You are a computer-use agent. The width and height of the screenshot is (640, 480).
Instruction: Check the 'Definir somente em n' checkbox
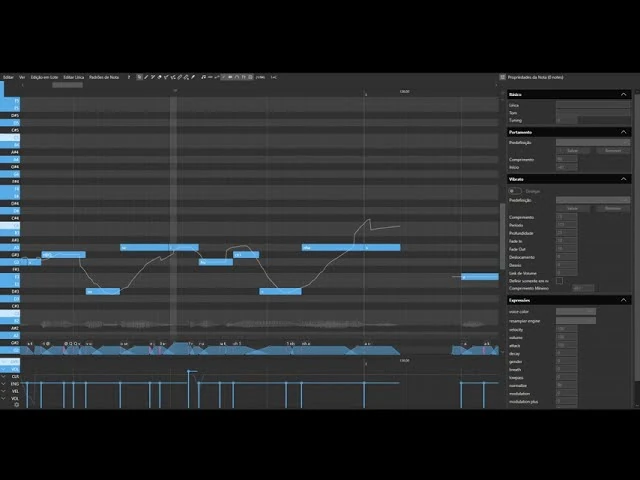point(559,281)
